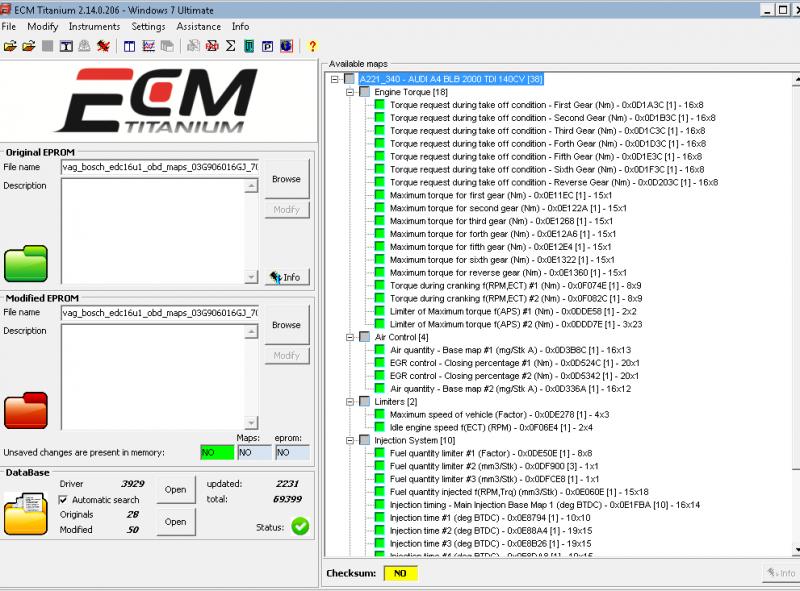Click Open button next to Originals count

coord(176,522)
